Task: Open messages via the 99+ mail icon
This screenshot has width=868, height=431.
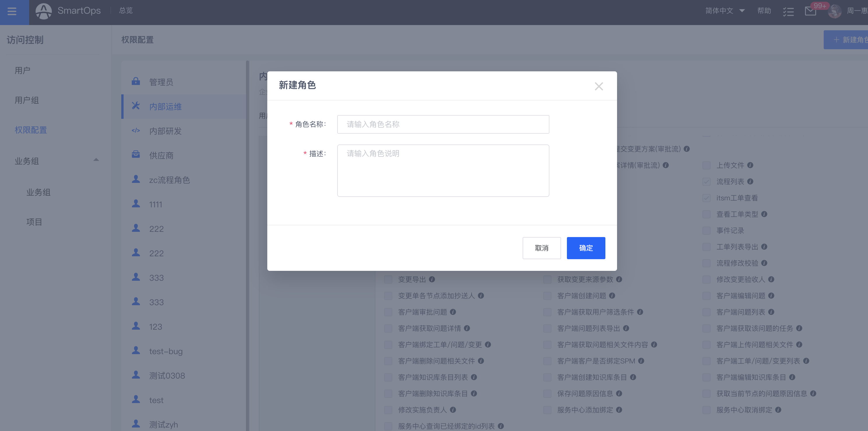Action: pos(811,11)
